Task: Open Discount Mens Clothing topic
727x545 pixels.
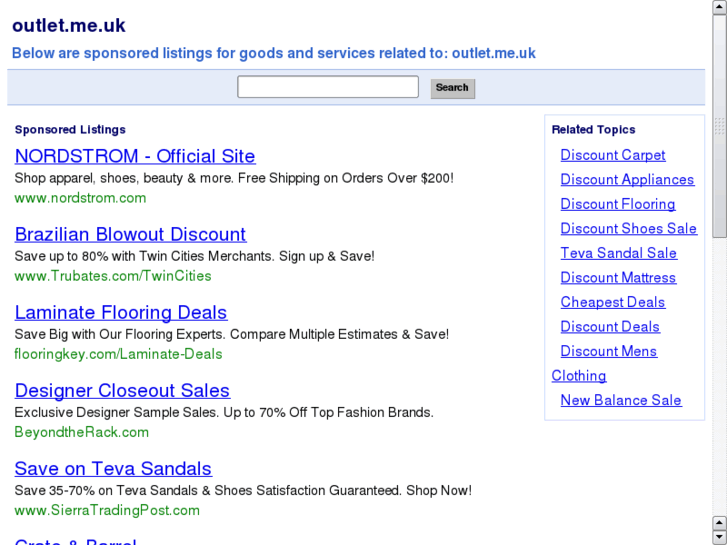Action: click(x=609, y=352)
